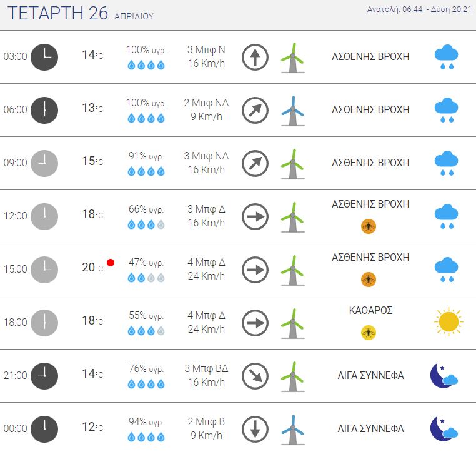Click the rain cloud icon at 09:00
Image resolution: width=476 pixels, height=454 pixels.
click(446, 163)
